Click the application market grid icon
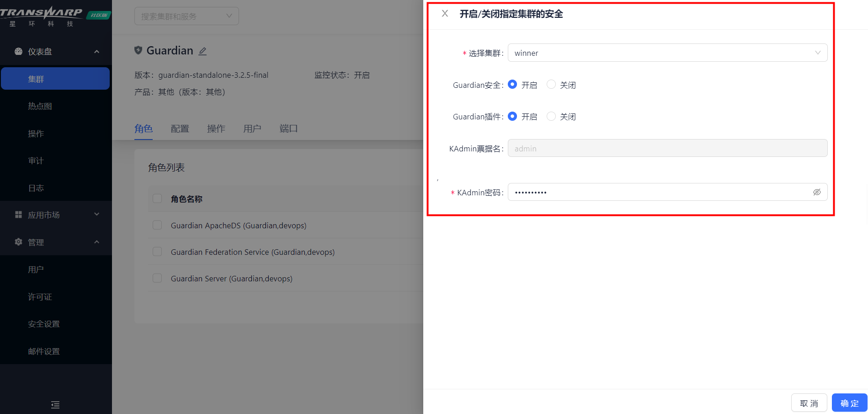This screenshot has width=868, height=414. (x=18, y=215)
